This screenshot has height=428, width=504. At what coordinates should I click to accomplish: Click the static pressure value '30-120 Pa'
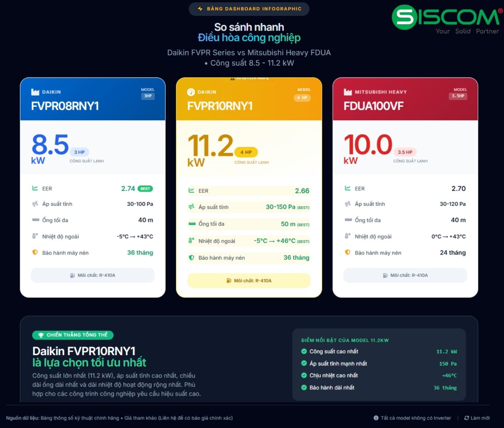pos(453,204)
